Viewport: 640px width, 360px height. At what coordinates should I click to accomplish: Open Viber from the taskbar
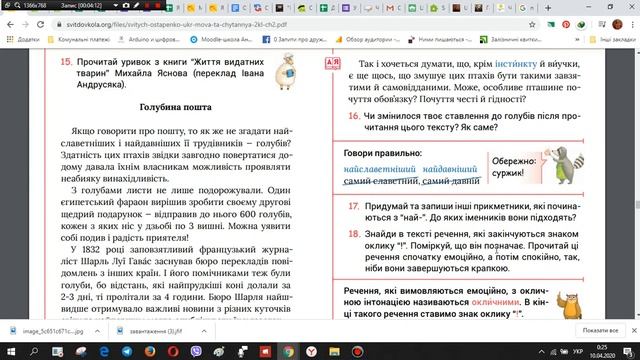pos(196,351)
